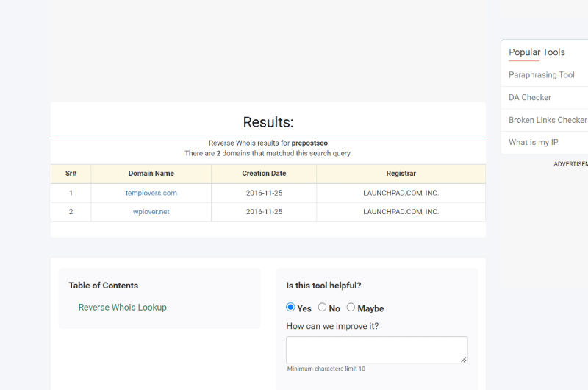588x390 pixels.
Task: Click the Results: heading
Action: (268, 122)
